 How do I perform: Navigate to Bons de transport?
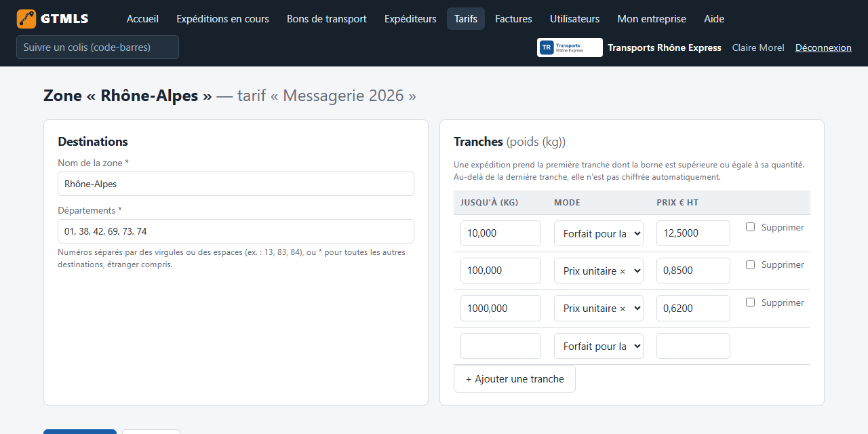(x=327, y=19)
